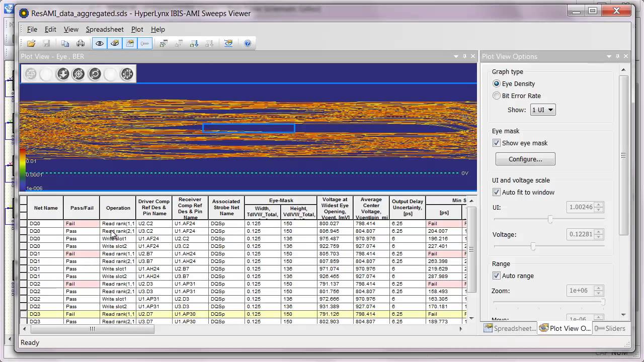Click the Copy icon in toolbar
The image size is (644, 362).
[65, 44]
